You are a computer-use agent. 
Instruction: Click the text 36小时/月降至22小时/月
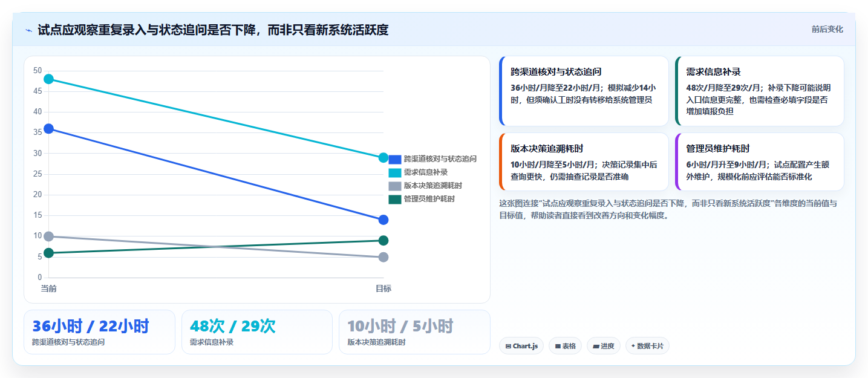click(556, 87)
